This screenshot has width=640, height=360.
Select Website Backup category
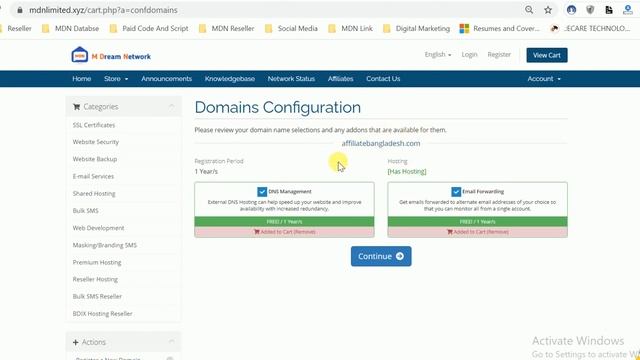[x=95, y=159]
